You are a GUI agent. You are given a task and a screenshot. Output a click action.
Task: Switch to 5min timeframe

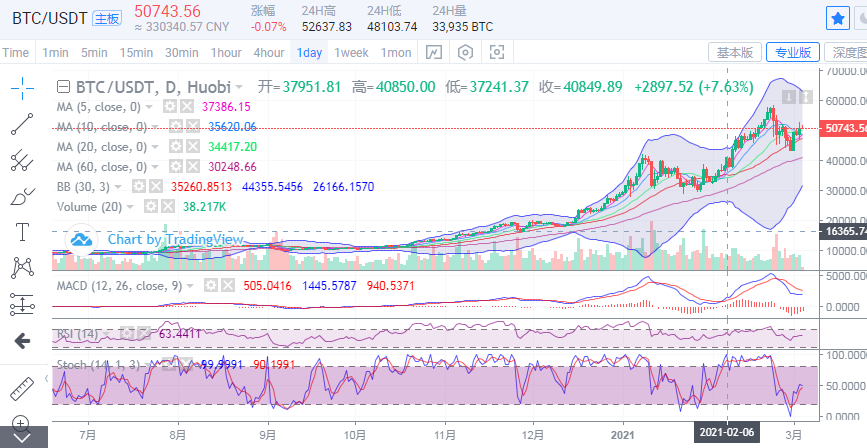click(x=94, y=53)
